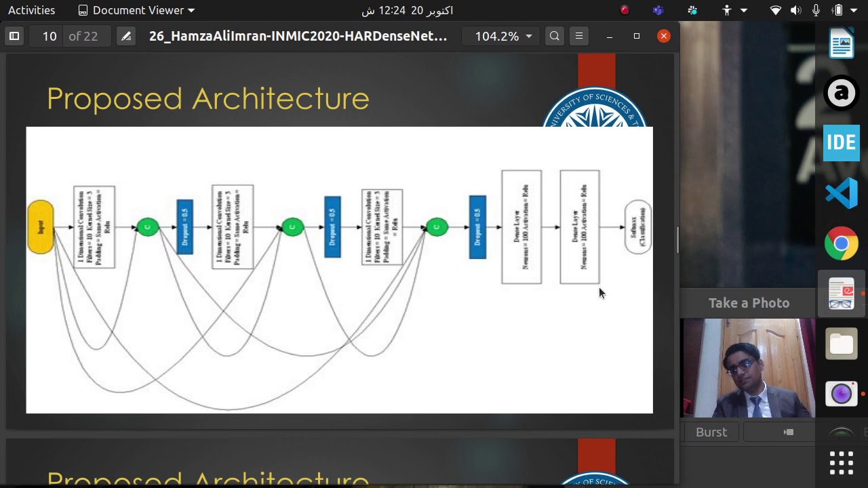Viewport: 868px width, 488px height.
Task: Click the document title 26_HamzaAliImran-INMIC2020-HARDenseNet
Action: [298, 36]
